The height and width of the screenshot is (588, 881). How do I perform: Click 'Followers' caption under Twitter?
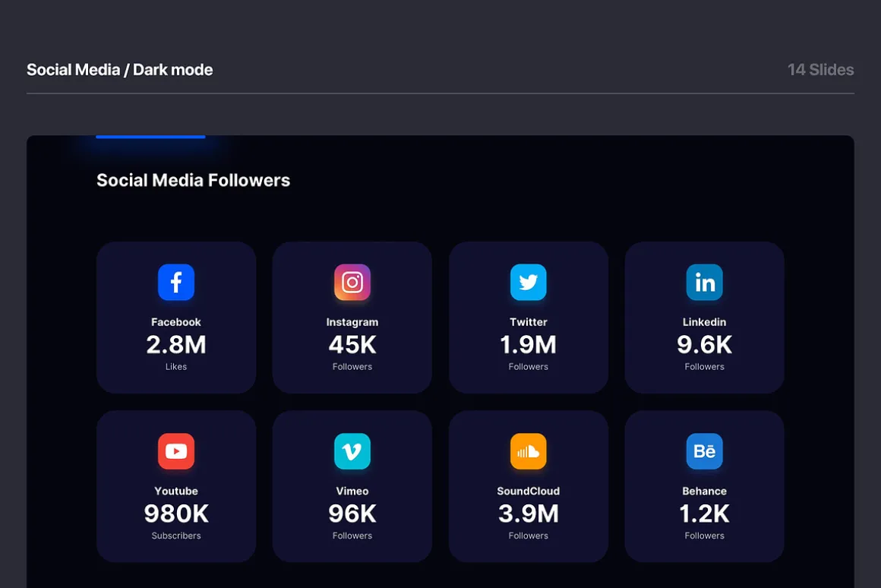click(528, 366)
